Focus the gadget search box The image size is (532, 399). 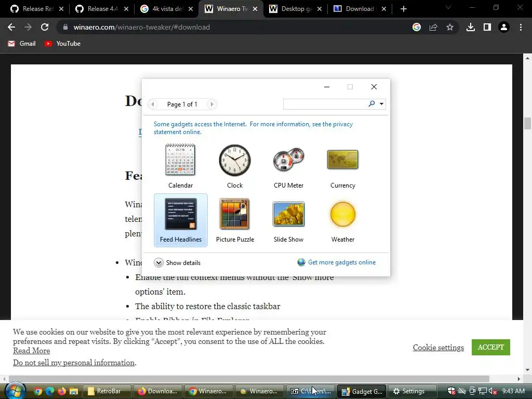tap(325, 104)
